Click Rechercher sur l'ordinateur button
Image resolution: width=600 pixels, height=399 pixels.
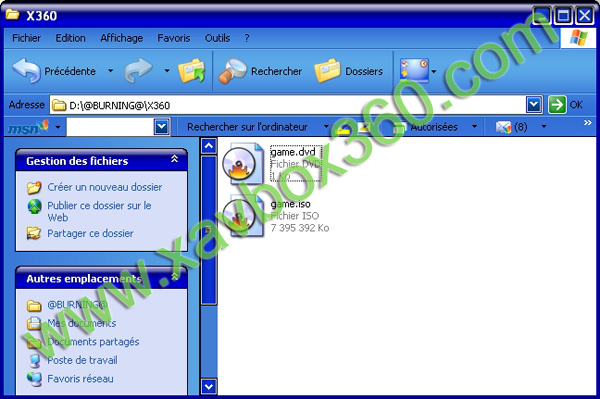(247, 127)
